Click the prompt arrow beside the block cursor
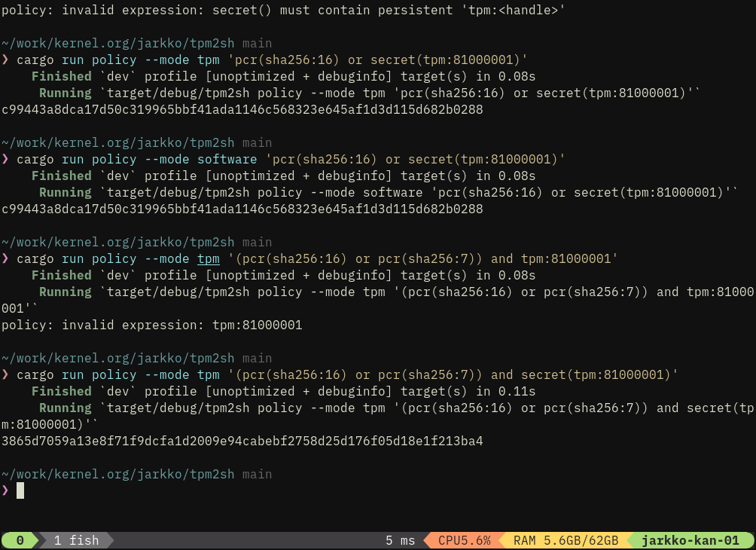The width and height of the screenshot is (756, 550). tap(5, 490)
